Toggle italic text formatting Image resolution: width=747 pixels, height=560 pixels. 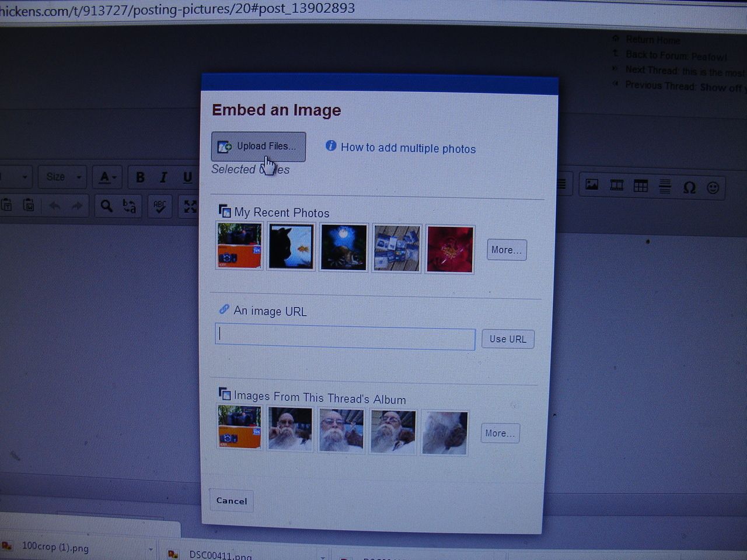pos(163,177)
